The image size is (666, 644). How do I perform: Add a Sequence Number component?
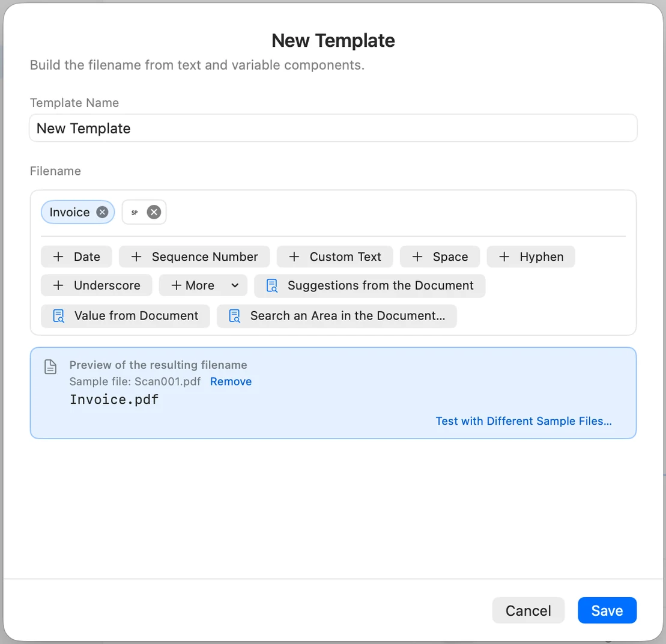click(x=194, y=257)
